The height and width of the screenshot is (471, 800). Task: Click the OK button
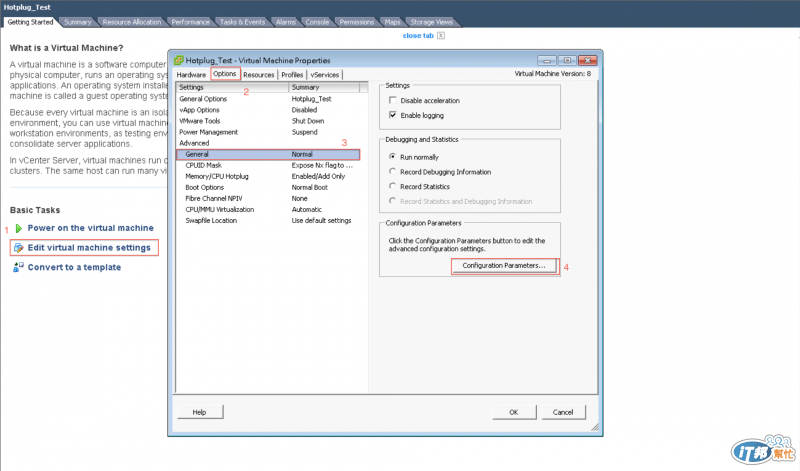click(514, 412)
